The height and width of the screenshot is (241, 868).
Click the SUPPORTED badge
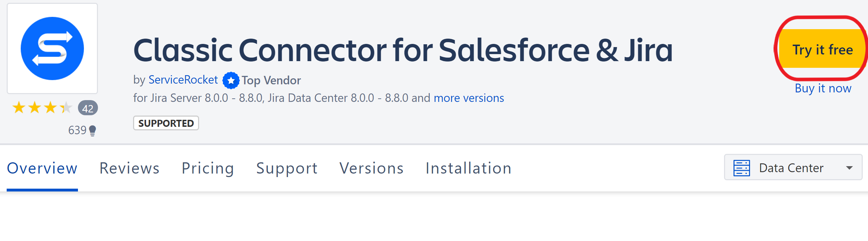pyautogui.click(x=166, y=123)
